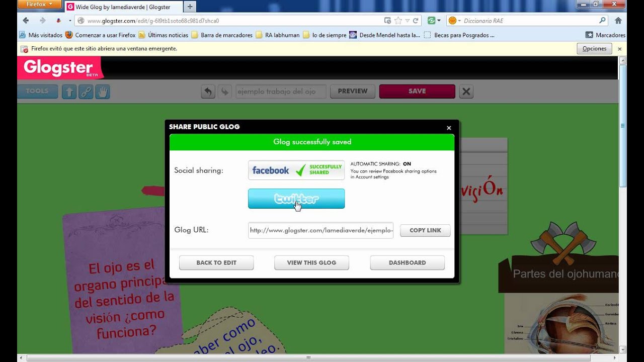Screen dimensions: 644x362
Task: Go to the browser home page
Action: (618, 21)
